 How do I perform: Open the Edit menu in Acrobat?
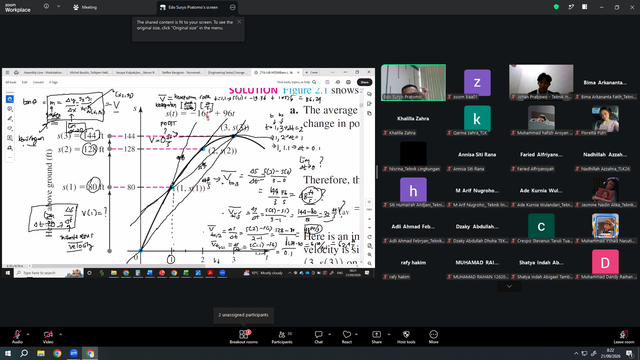24,82
